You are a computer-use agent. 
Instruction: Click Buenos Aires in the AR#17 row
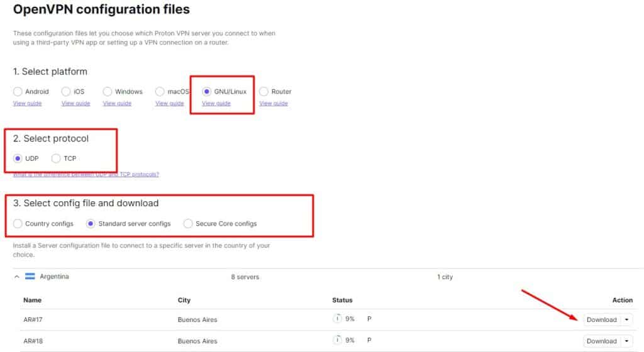click(197, 319)
